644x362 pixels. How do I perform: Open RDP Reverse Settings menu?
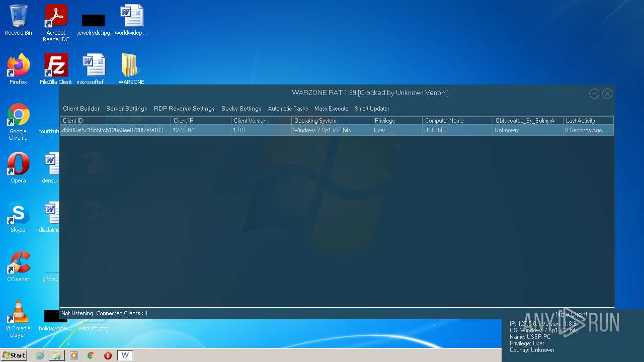pos(184,109)
